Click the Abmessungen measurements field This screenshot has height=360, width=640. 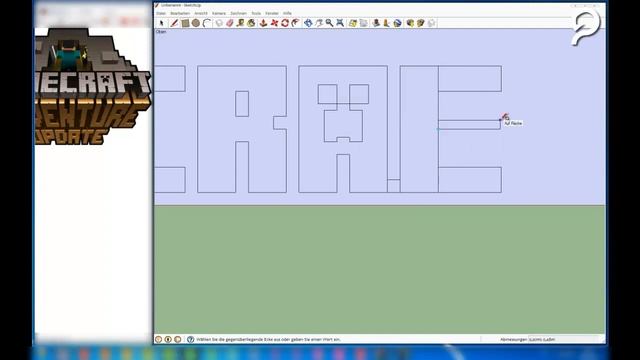[x=565, y=339]
